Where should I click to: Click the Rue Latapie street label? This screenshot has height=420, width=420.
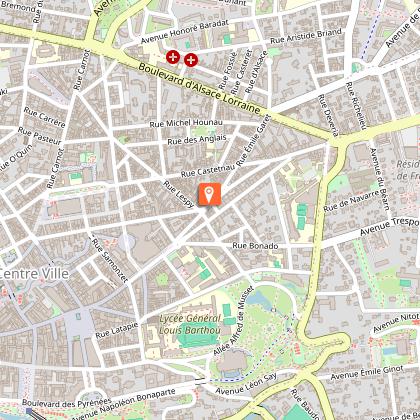tap(117, 330)
